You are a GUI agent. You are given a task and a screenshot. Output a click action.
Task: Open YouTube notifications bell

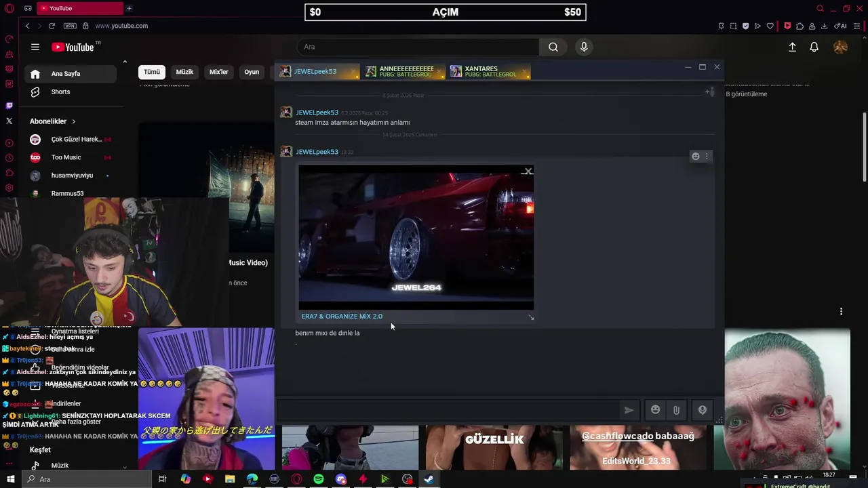(x=814, y=47)
